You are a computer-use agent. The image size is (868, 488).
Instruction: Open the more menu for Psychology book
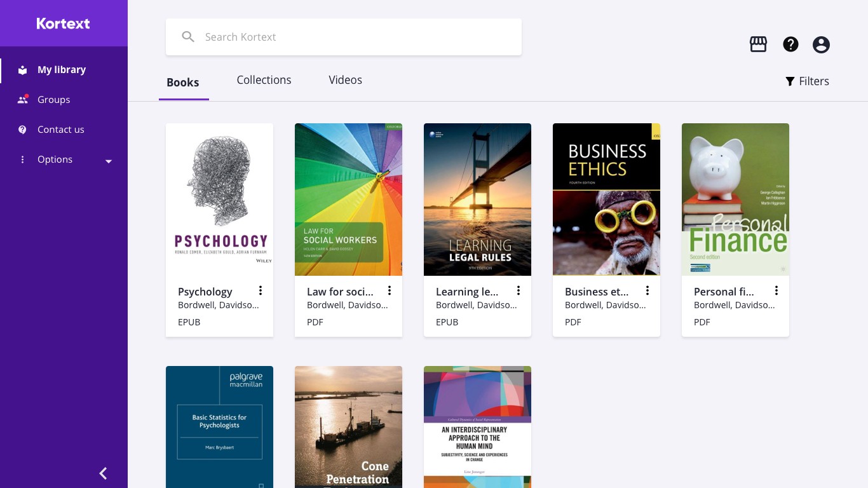pyautogui.click(x=261, y=290)
